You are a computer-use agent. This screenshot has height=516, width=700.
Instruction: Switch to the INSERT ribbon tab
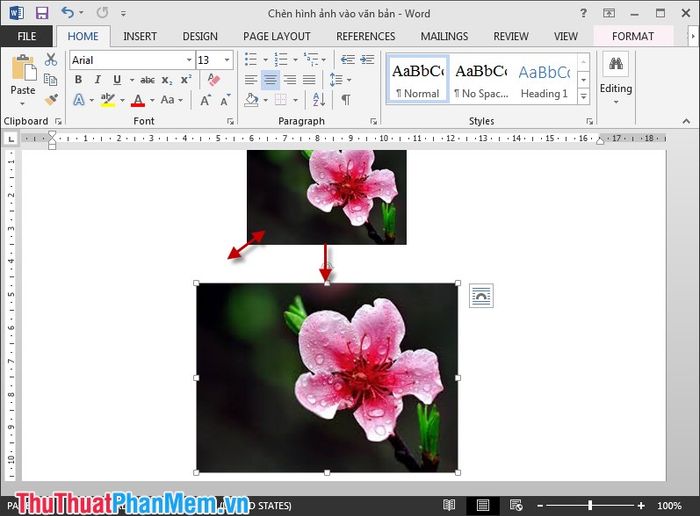coord(140,36)
